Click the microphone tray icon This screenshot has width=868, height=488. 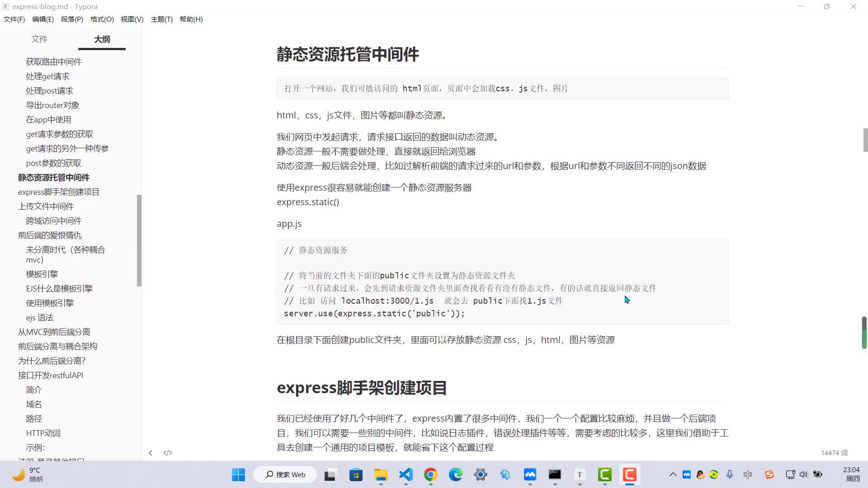coord(729,474)
